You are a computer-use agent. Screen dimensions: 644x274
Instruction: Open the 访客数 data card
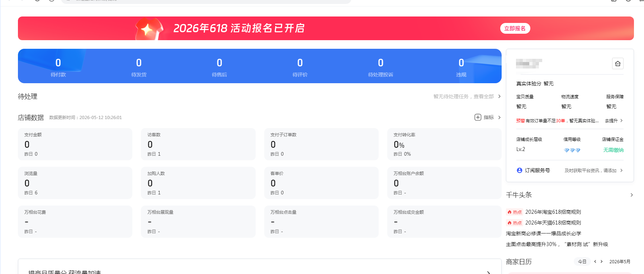point(198,144)
